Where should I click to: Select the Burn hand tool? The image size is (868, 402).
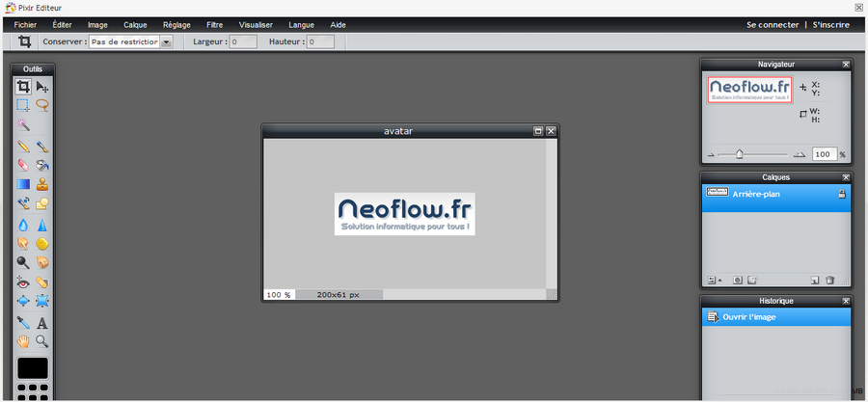click(x=42, y=262)
